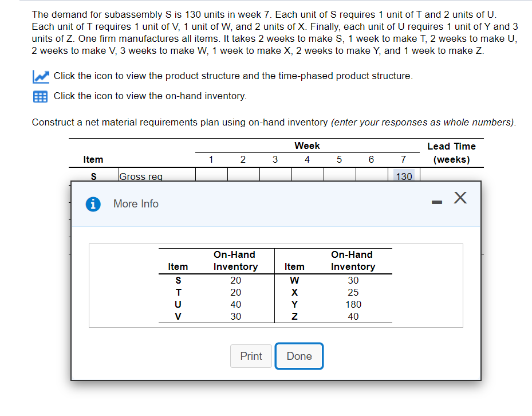Close the More Info dialog with X
This screenshot has width=532, height=416.
point(460,198)
